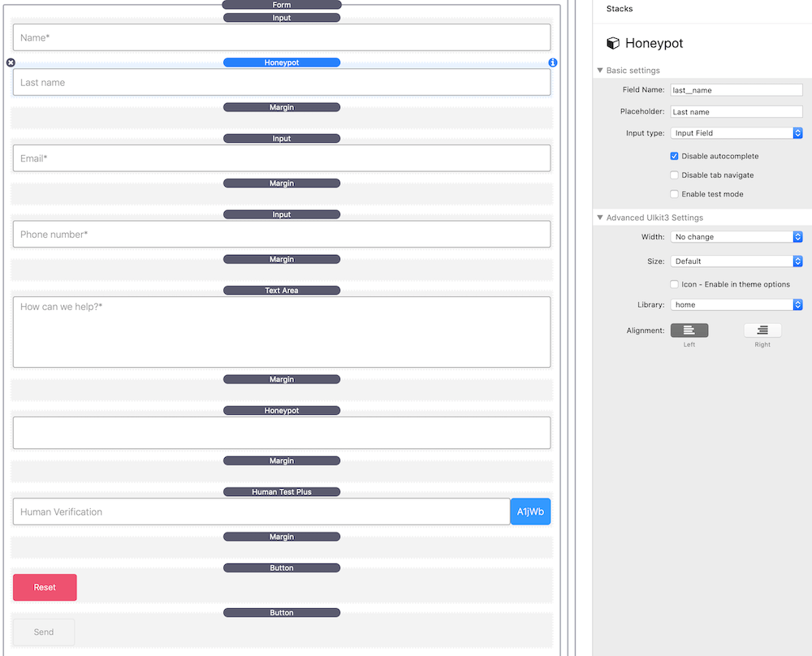Check the Enable test mode option
The image size is (812, 656).
click(674, 194)
